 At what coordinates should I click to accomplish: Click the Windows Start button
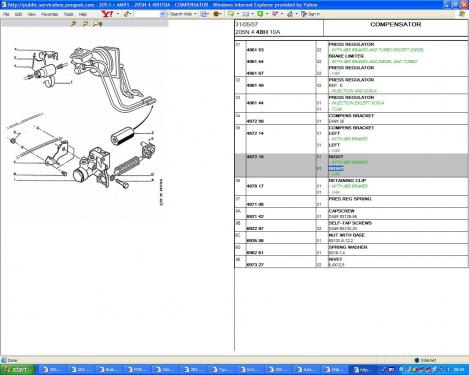pyautogui.click(x=18, y=370)
